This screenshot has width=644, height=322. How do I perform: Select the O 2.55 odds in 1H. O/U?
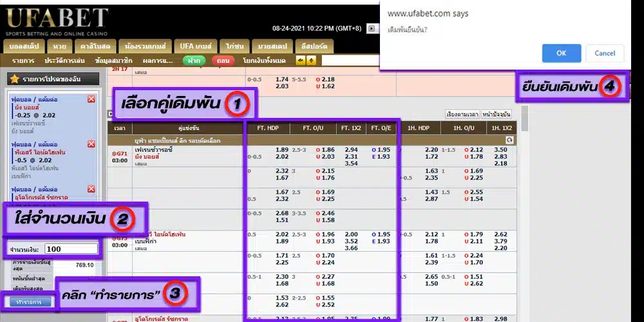pyautogui.click(x=473, y=192)
